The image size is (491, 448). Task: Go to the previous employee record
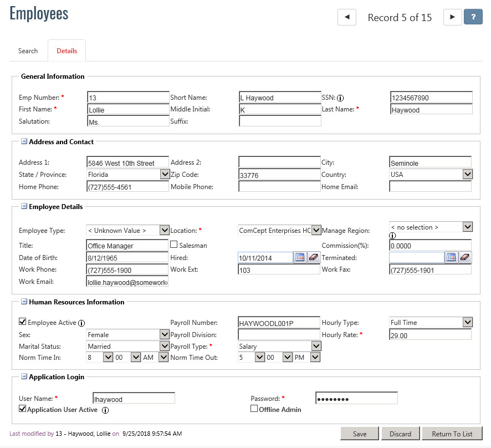pyautogui.click(x=347, y=17)
